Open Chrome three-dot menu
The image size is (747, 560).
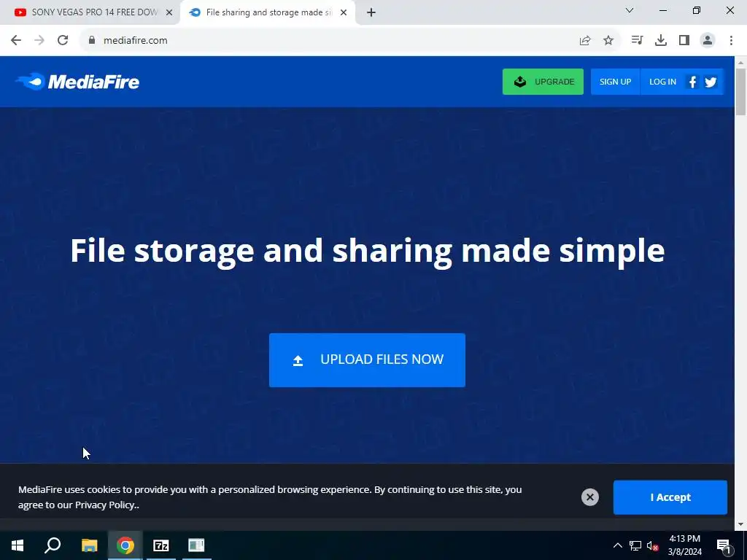click(731, 41)
